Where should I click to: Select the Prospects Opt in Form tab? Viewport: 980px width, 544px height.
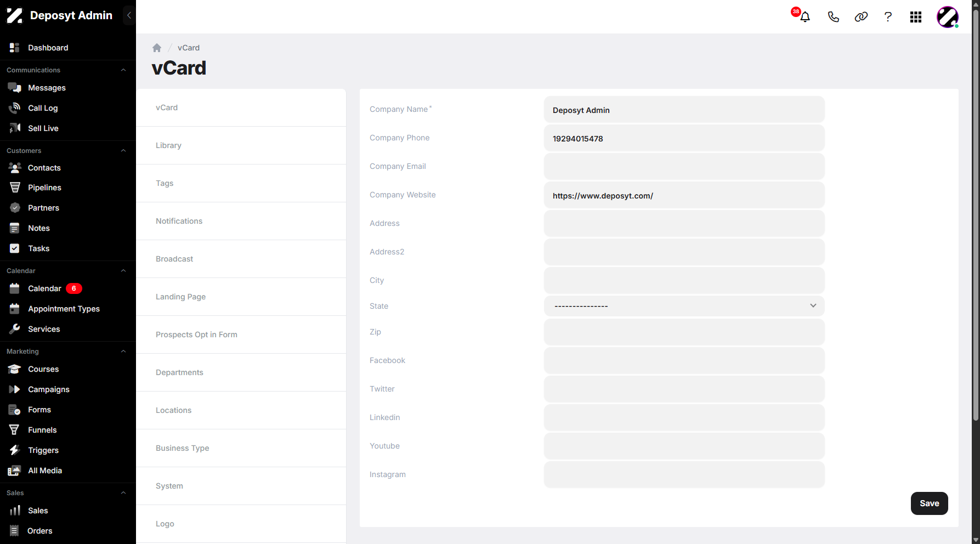[x=241, y=335]
